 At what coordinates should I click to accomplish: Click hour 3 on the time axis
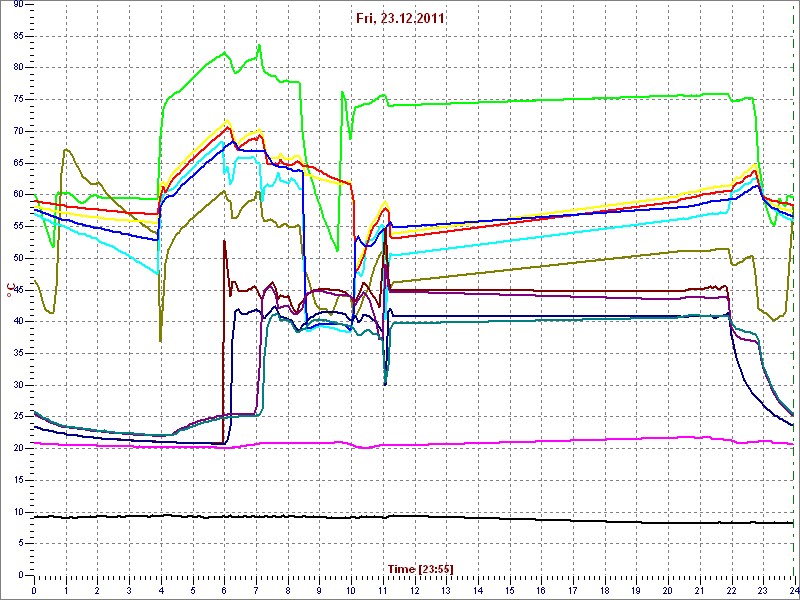129,589
